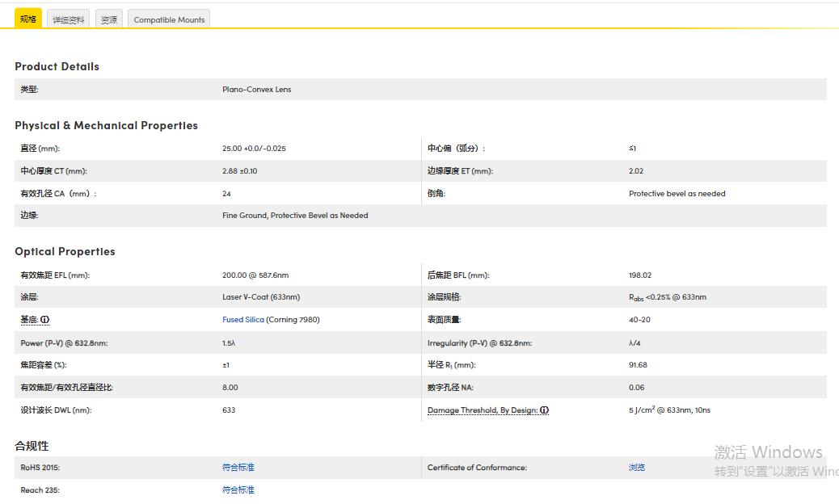
Task: Switch to the 规格 tab
Action: tap(28, 19)
